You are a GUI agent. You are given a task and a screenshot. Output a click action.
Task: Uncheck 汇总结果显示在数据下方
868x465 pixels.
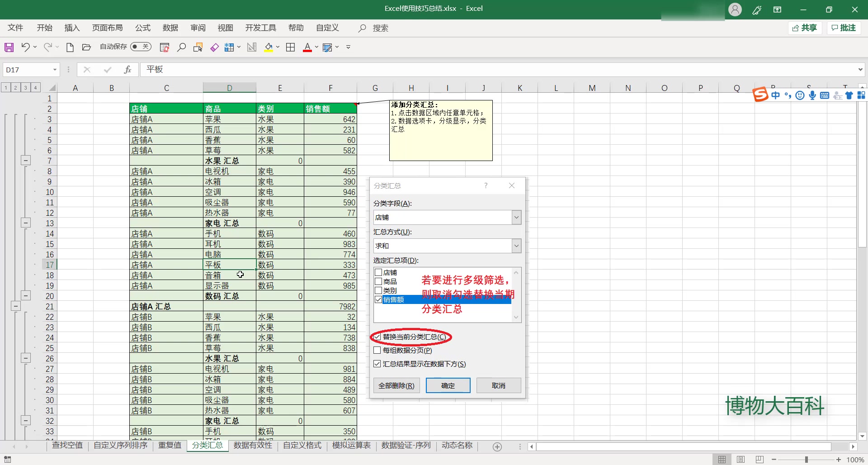[x=377, y=364]
